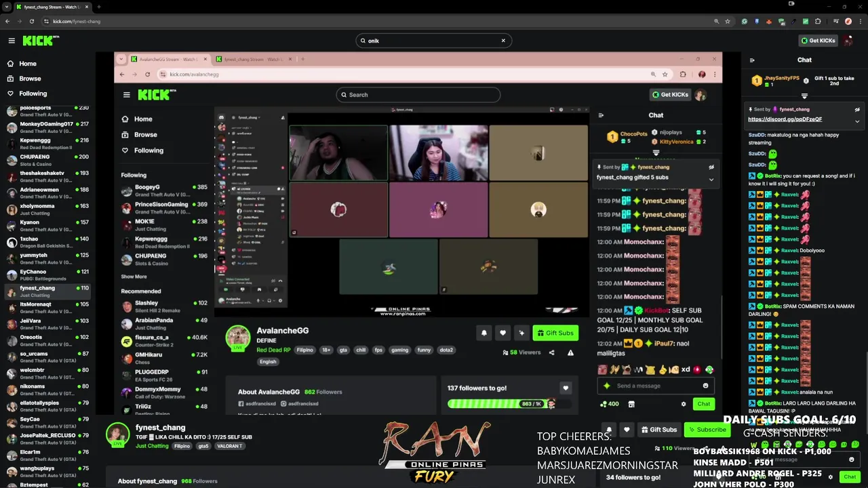Clear the 'onik' search with X
The image size is (868, 488).
click(x=503, y=41)
